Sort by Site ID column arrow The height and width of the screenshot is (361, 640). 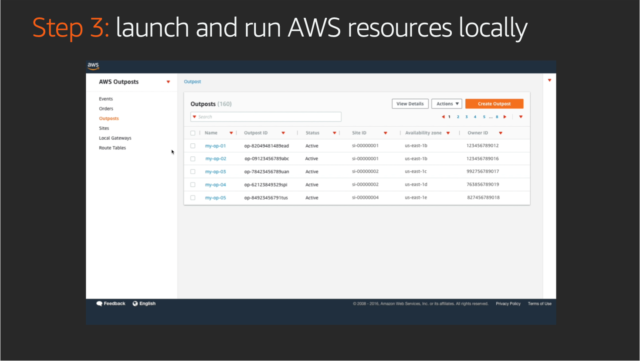[385, 133]
